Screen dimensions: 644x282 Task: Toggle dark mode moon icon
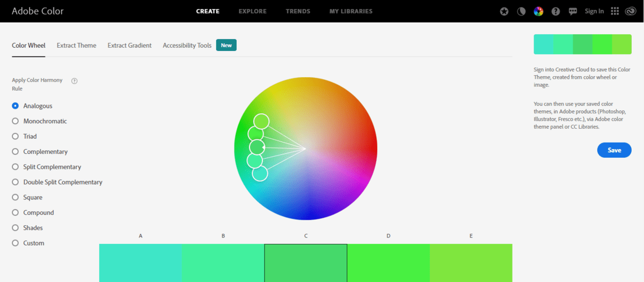point(521,11)
